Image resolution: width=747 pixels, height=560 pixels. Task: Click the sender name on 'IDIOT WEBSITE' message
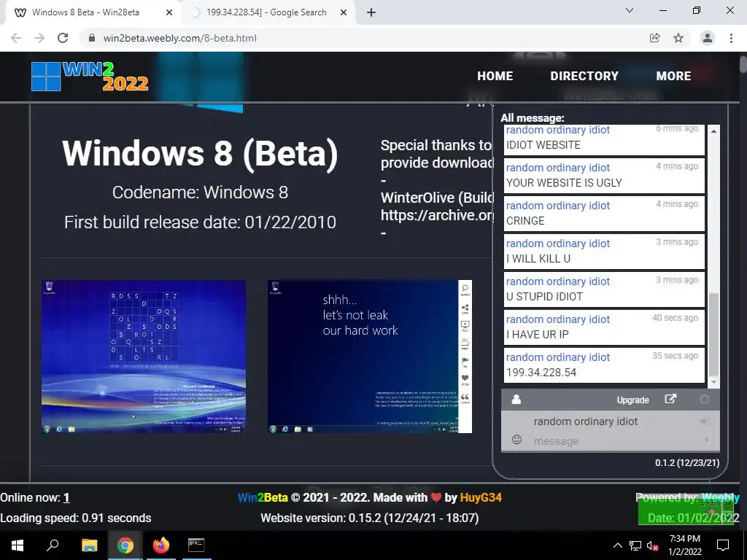tap(557, 130)
